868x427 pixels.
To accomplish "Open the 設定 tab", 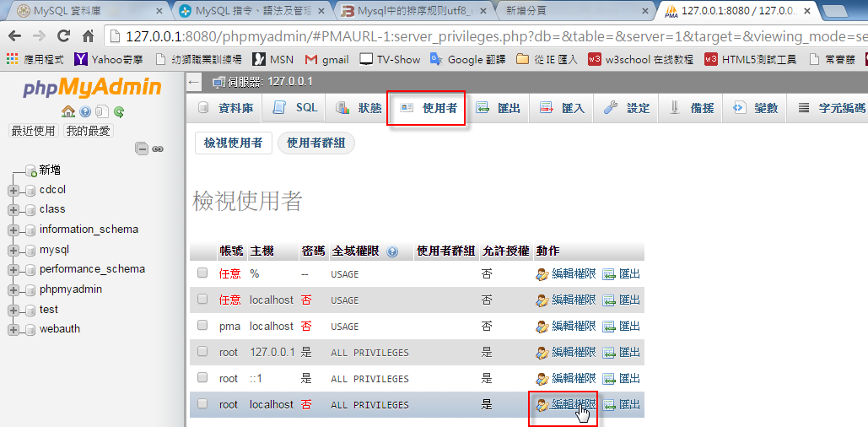I will (626, 108).
